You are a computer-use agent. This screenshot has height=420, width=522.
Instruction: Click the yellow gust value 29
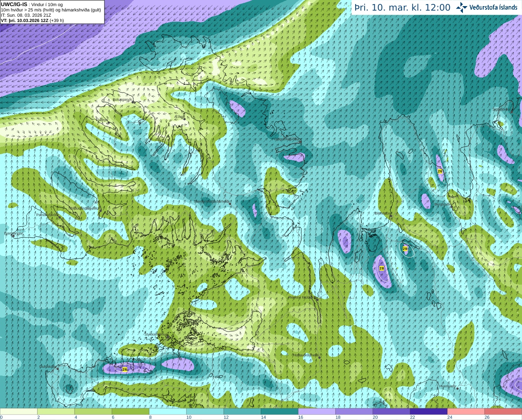[x=405, y=248]
